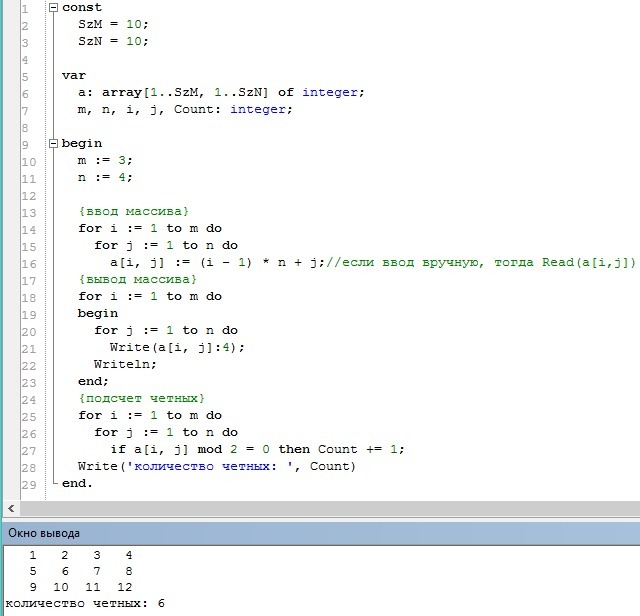Collapse the const section fold marker

[53, 8]
